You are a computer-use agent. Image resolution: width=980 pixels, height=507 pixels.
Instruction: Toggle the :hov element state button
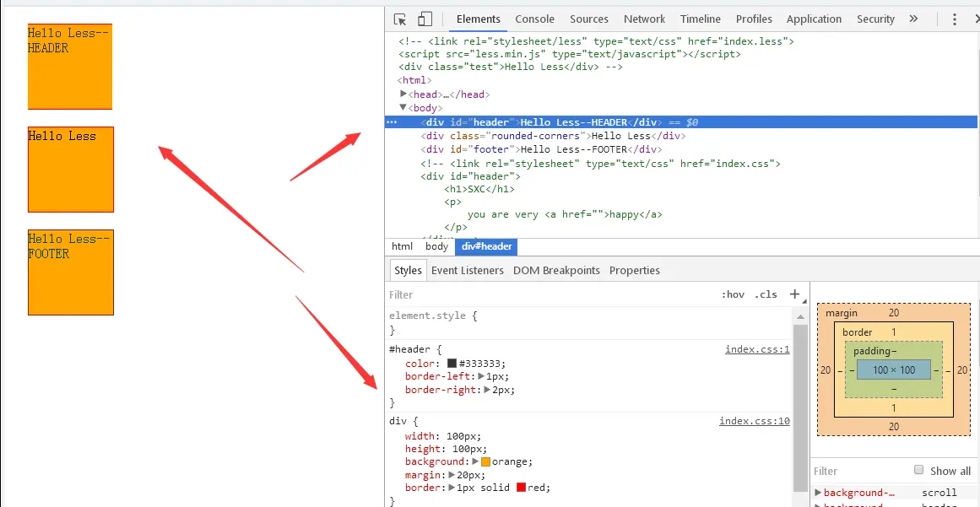tap(734, 294)
